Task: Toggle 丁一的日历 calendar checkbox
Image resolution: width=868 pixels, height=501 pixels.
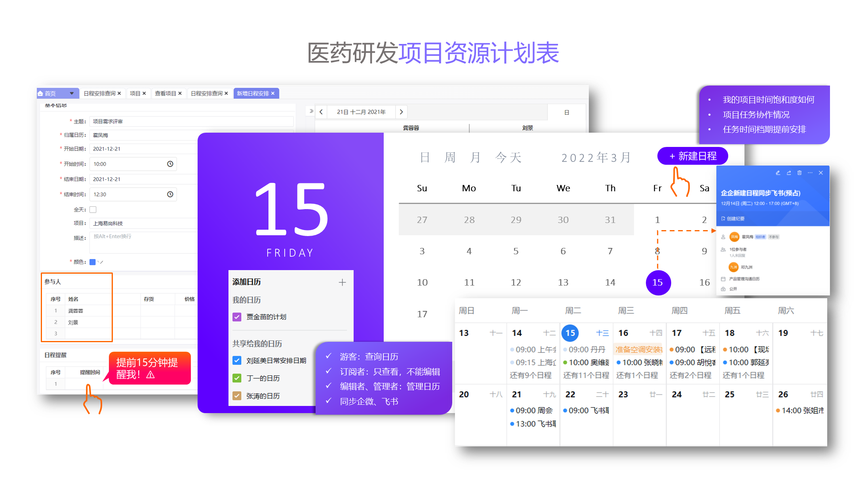Action: coord(237,378)
